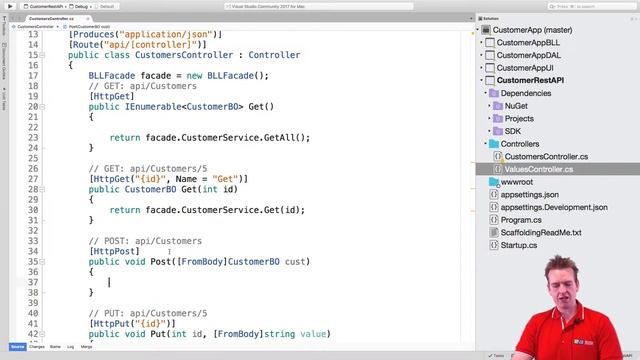Collapse the CustomerRestAPI project

(482, 80)
